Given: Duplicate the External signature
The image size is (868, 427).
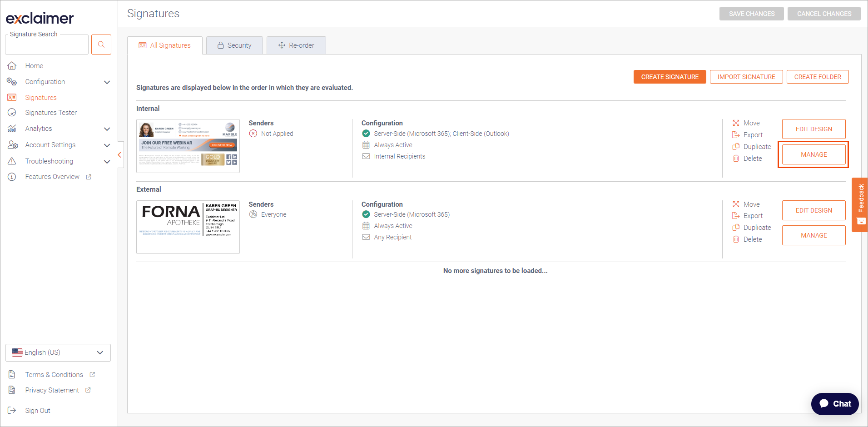Looking at the screenshot, I should click(x=757, y=228).
